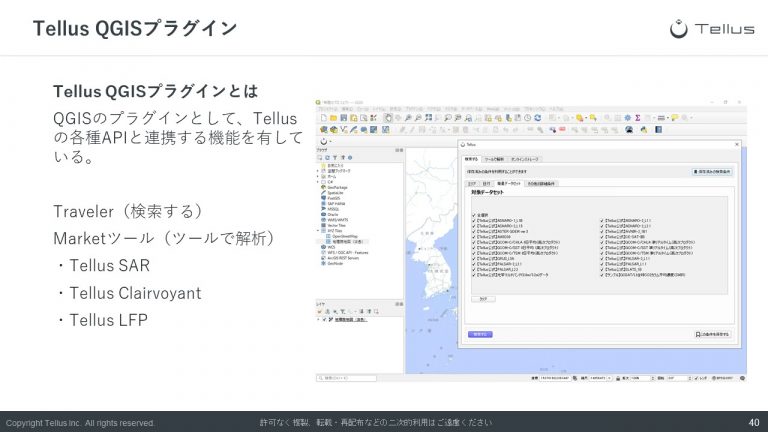Open the Temporal Controller clock icon
The image size is (768, 432).
(528, 118)
